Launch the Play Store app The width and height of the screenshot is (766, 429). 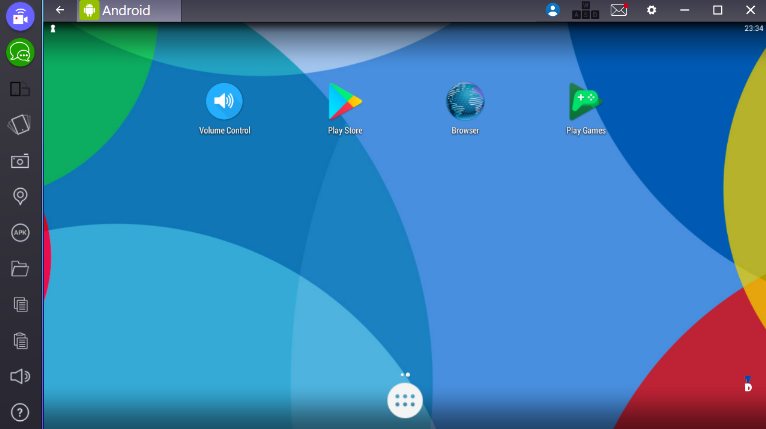coord(345,101)
